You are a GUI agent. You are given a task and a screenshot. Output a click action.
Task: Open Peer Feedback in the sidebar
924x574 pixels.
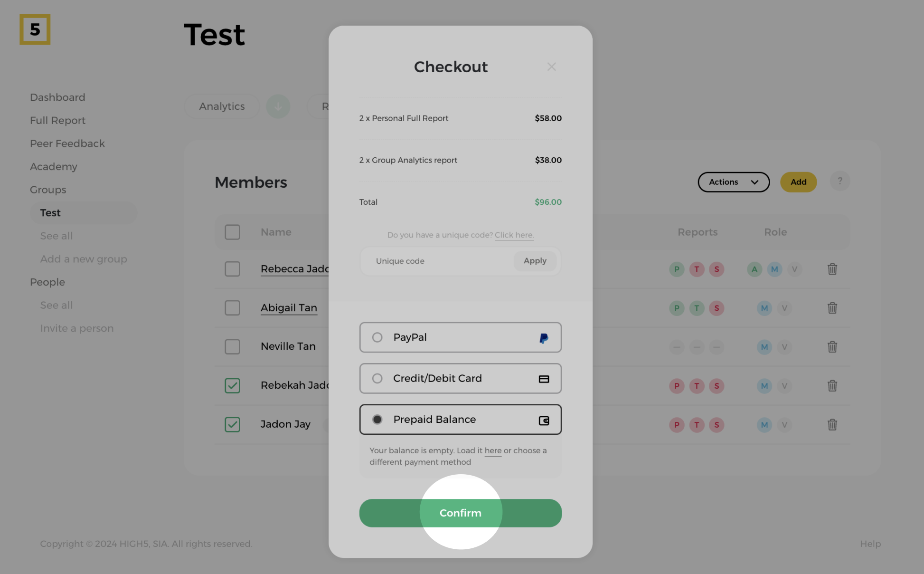(x=67, y=143)
